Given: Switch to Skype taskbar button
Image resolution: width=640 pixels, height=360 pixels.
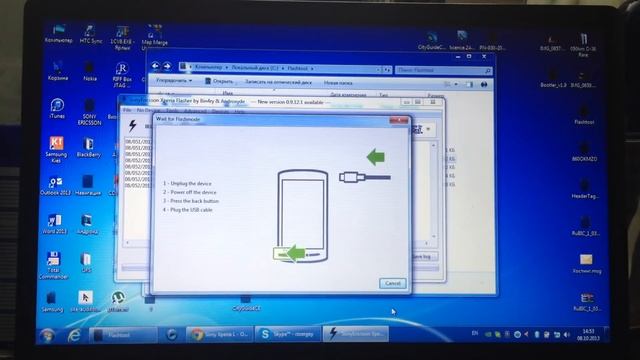Looking at the screenshot, I should click(288, 334).
